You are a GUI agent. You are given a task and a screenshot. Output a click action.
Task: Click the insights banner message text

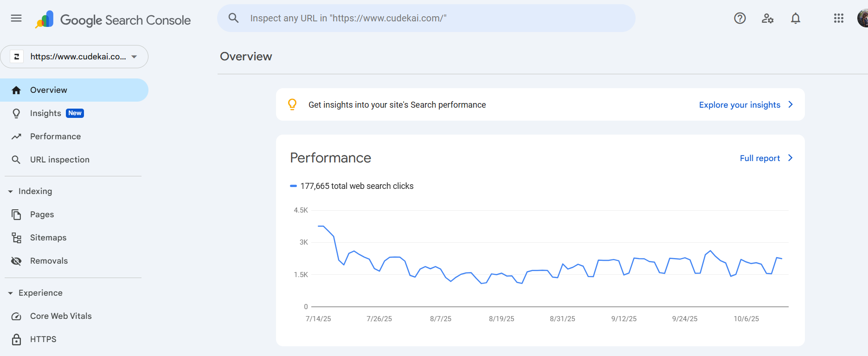397,105
